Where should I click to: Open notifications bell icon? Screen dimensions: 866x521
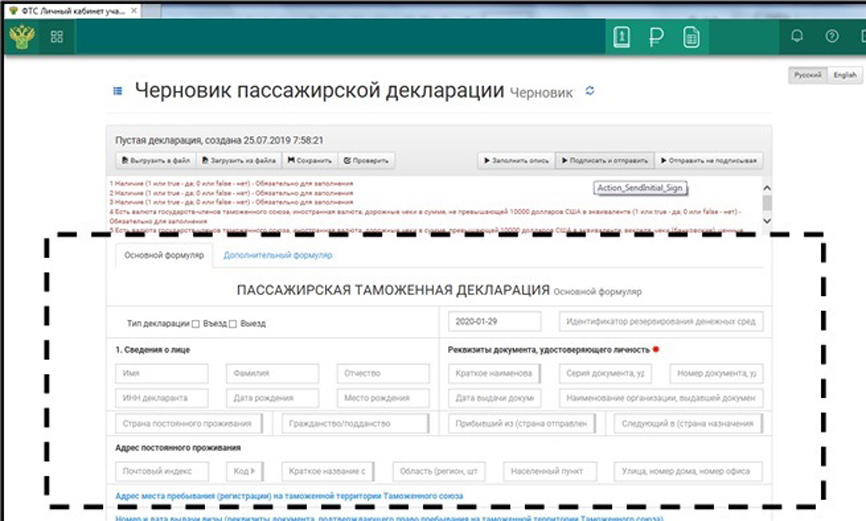click(797, 36)
